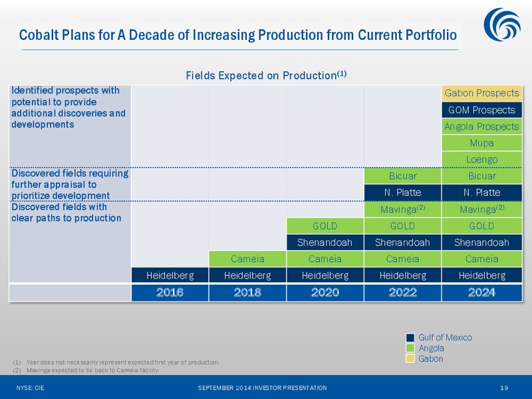Click 'Shenandoah' in the 2020 column

[x=325, y=243]
